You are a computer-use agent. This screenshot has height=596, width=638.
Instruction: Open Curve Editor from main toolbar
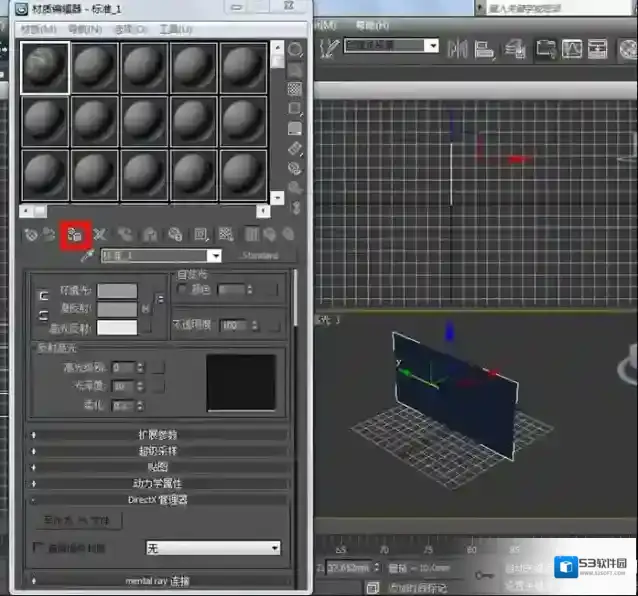572,47
